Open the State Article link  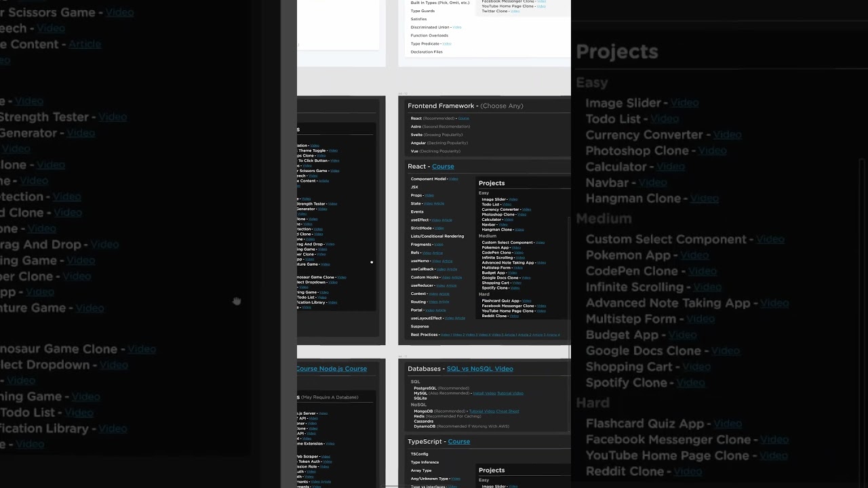[x=439, y=203]
